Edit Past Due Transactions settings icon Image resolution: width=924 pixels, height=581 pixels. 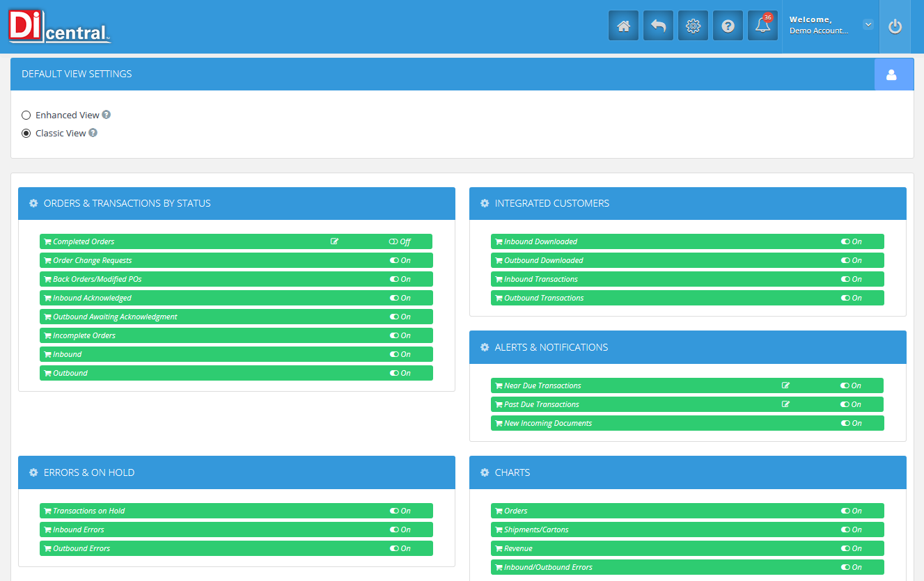coord(785,404)
